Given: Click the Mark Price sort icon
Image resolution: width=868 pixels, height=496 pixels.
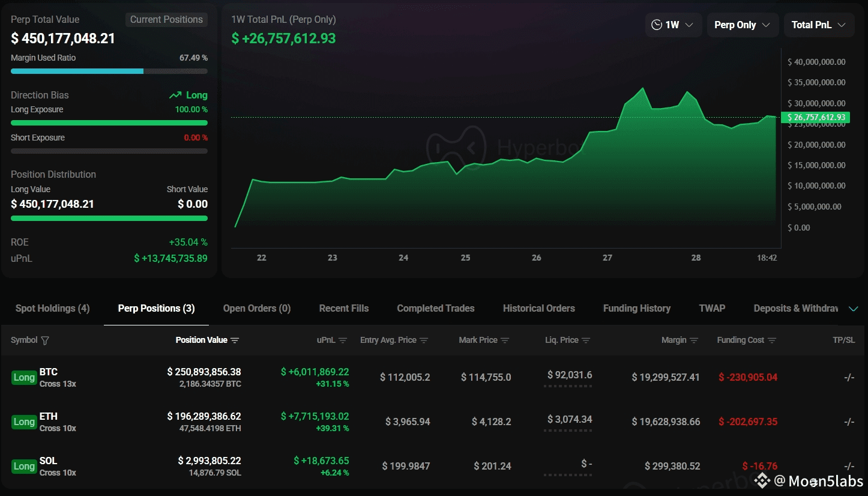Looking at the screenshot, I should pyautogui.click(x=505, y=340).
